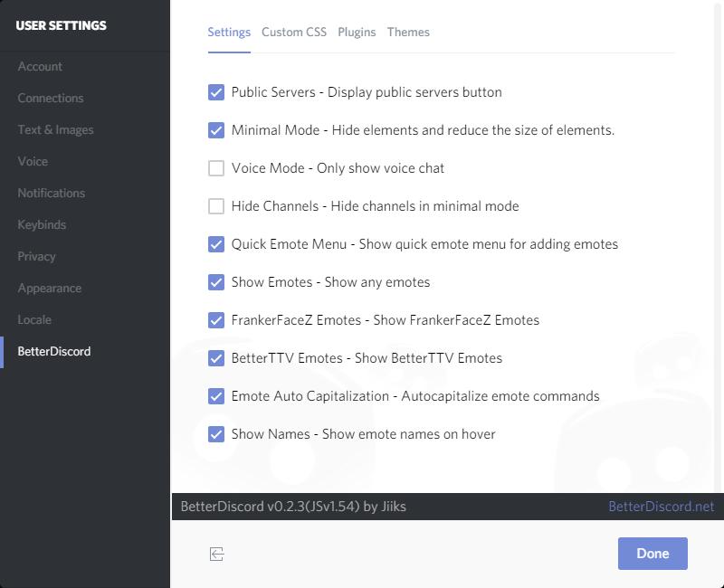
Task: Uncheck the Show Emotes checkbox
Action: (216, 282)
